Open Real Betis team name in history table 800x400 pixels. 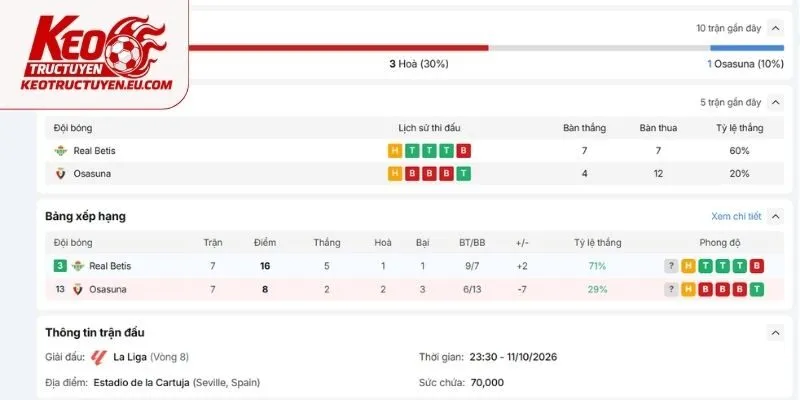[x=94, y=151]
